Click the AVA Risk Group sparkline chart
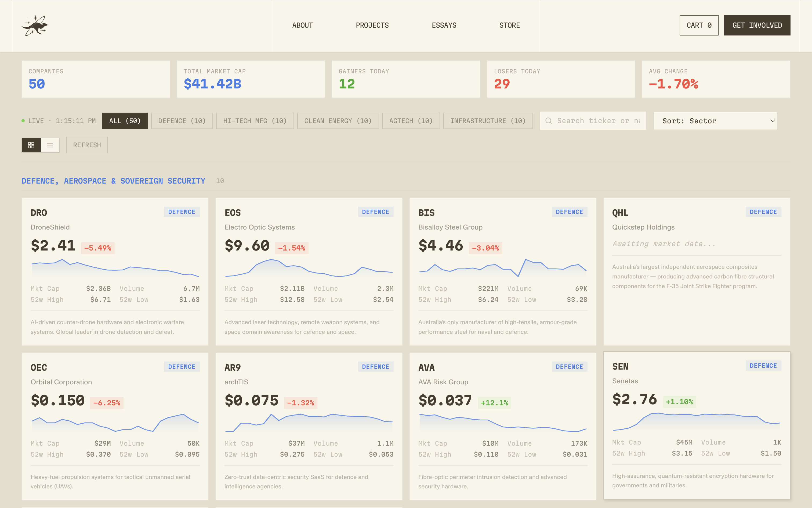 503,423
